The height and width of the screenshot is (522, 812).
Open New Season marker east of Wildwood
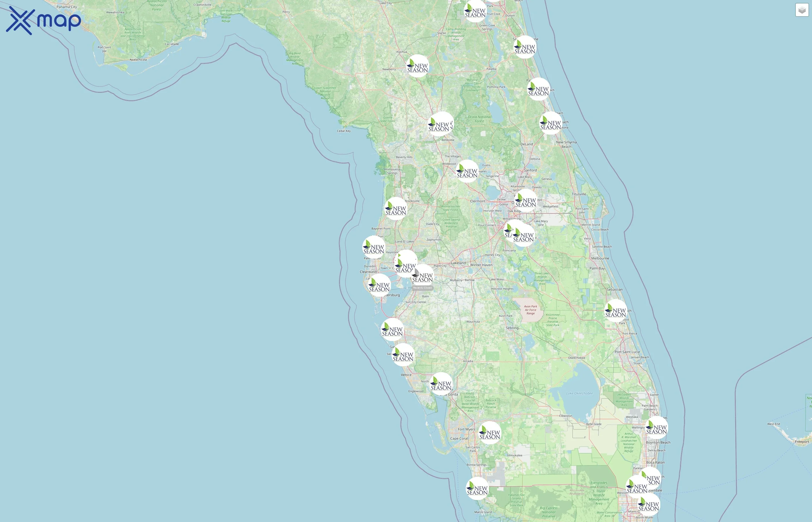(467, 171)
